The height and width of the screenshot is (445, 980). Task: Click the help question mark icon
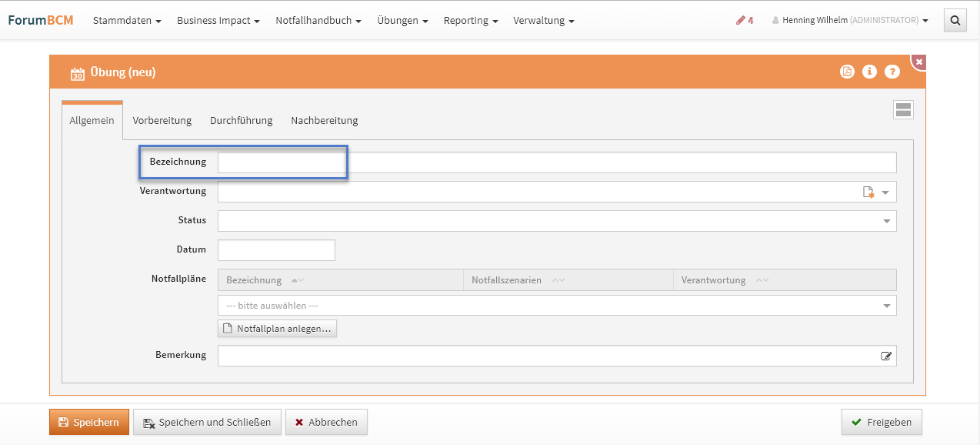pyautogui.click(x=892, y=72)
